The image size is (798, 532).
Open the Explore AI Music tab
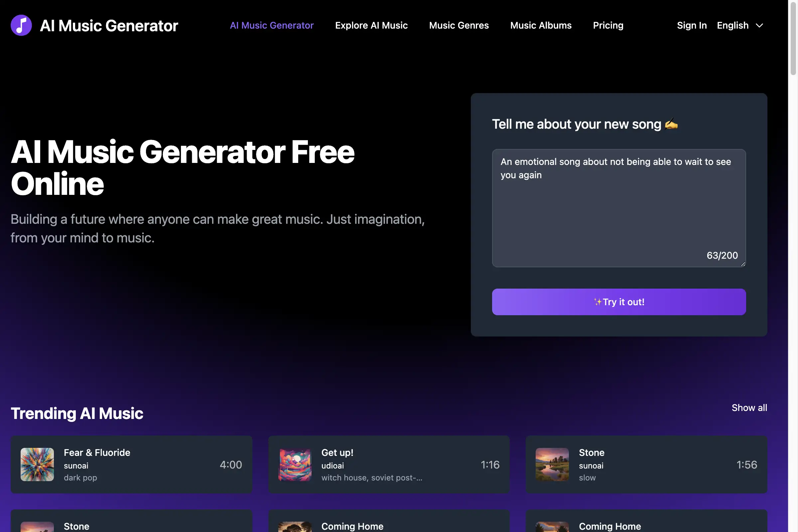(371, 25)
